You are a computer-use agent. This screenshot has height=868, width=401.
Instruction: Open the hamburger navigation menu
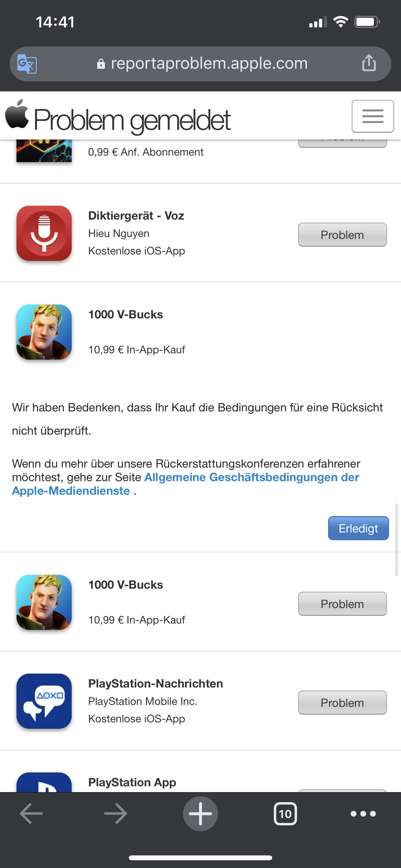[x=373, y=116]
